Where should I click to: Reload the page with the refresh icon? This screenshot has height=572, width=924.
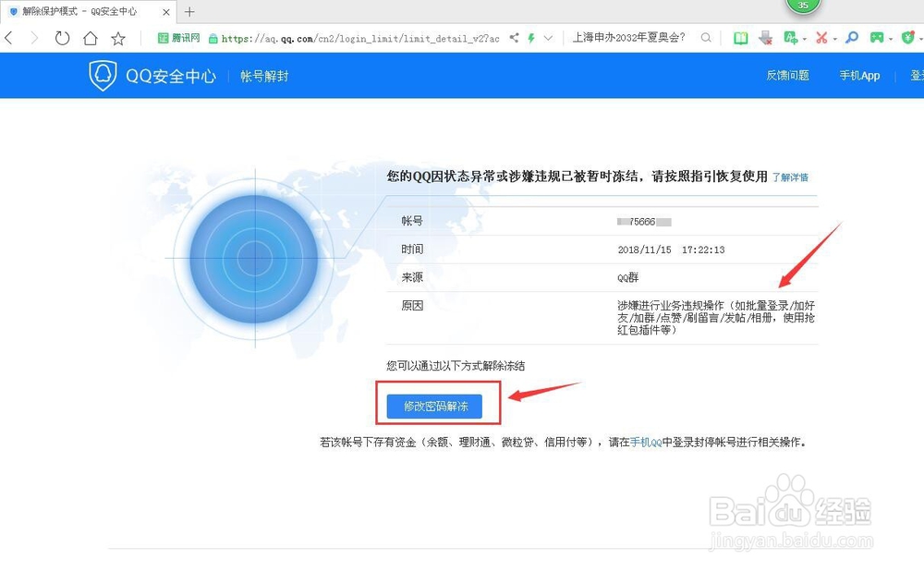tap(62, 38)
